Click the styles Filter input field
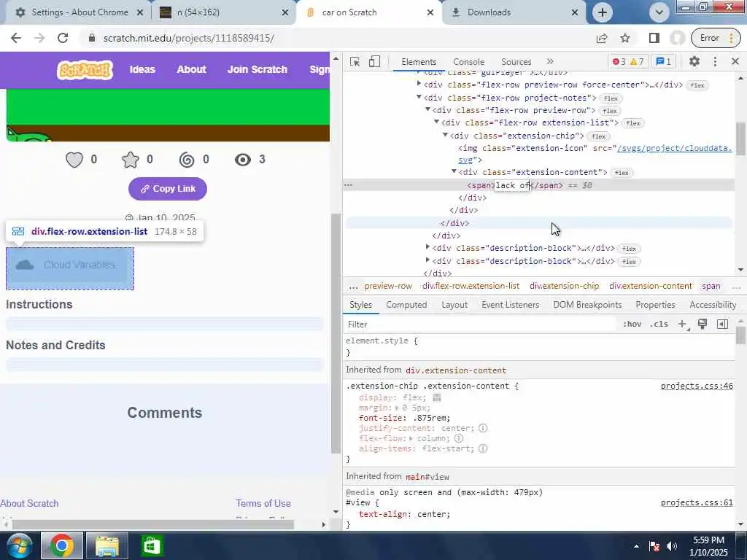Viewport: 747px width, 560px height. 480,324
